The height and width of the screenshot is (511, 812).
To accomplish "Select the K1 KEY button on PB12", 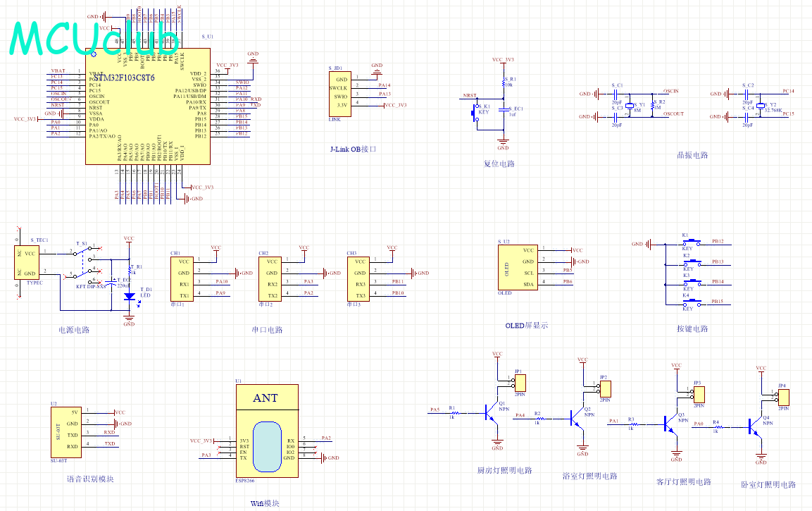I will click(692, 242).
